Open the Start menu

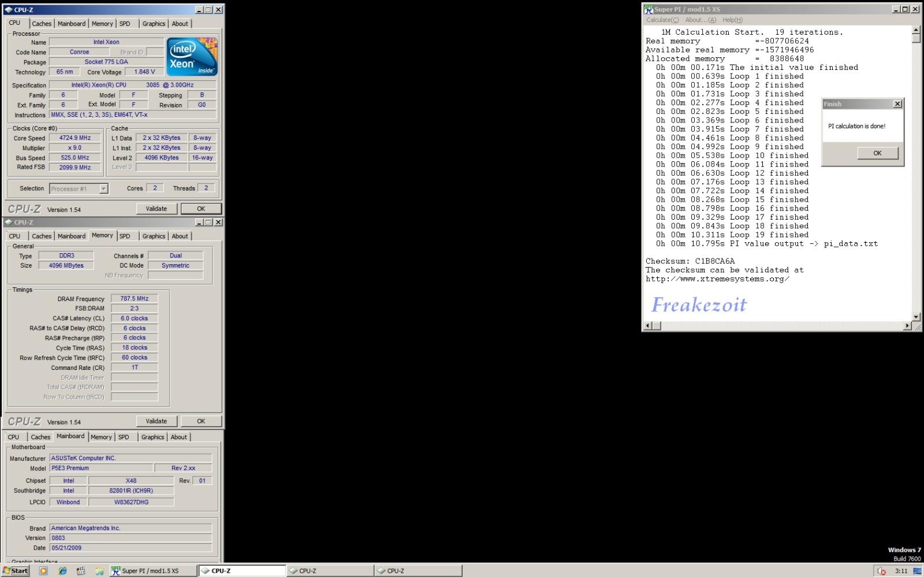pos(15,570)
